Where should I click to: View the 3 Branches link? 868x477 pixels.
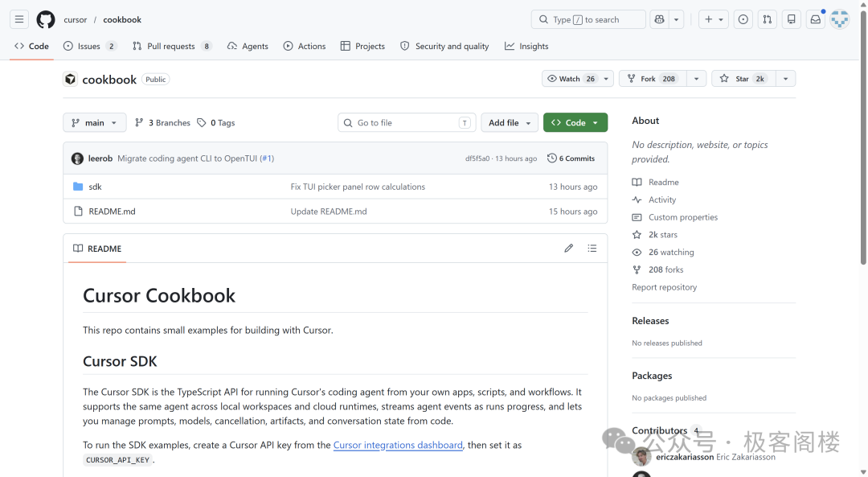pyautogui.click(x=162, y=122)
